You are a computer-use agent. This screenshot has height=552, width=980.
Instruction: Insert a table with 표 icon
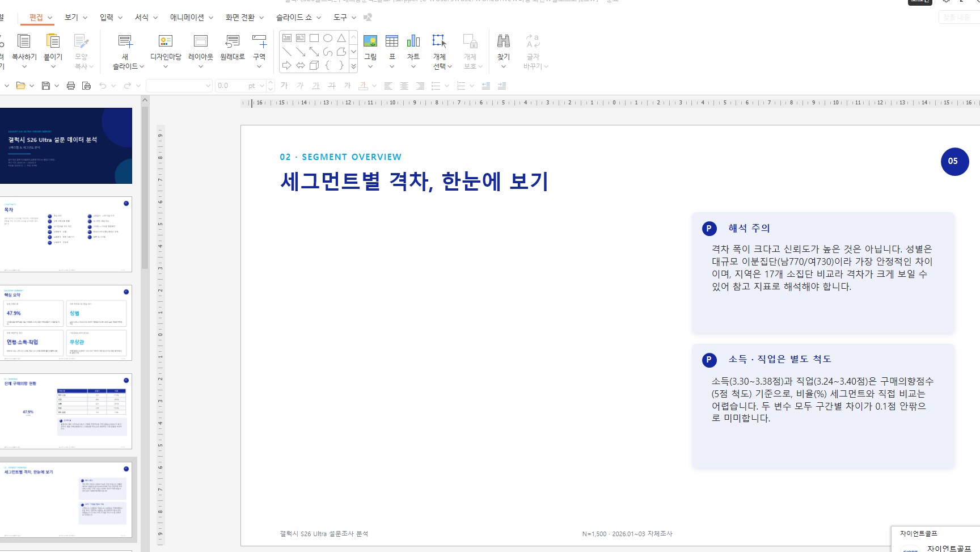pyautogui.click(x=392, y=41)
